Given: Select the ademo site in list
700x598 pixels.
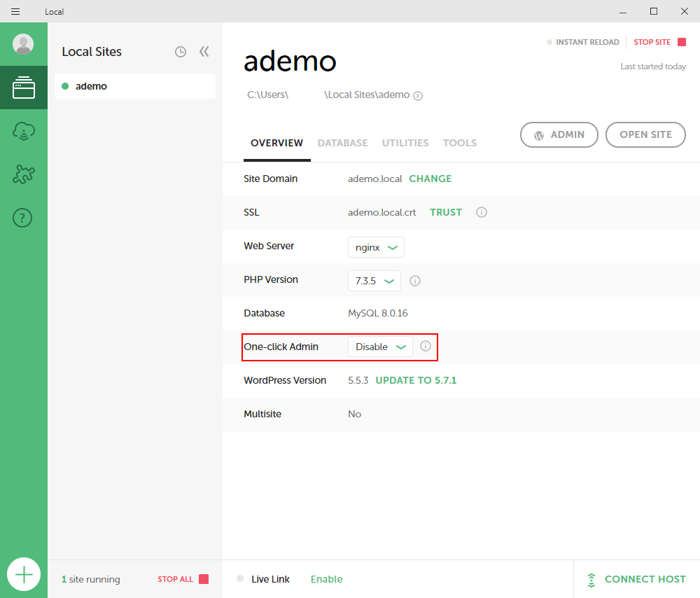Looking at the screenshot, I should click(135, 86).
